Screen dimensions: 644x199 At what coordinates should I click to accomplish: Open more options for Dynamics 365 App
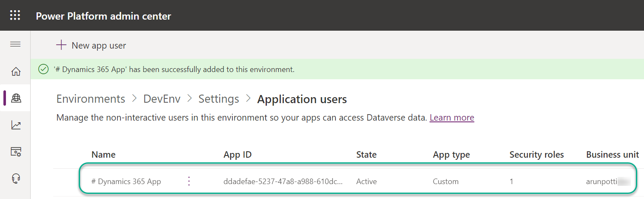click(x=189, y=181)
